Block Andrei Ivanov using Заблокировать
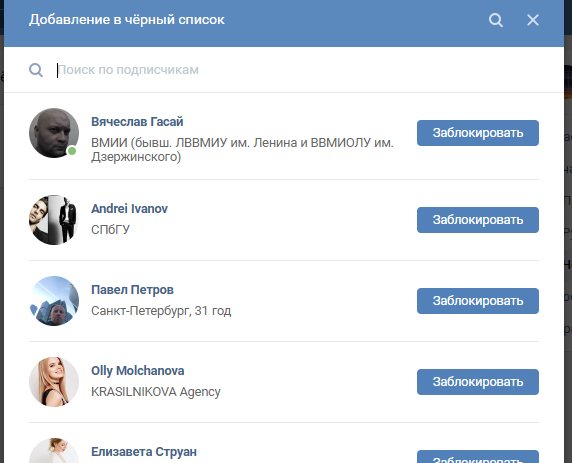 478,220
